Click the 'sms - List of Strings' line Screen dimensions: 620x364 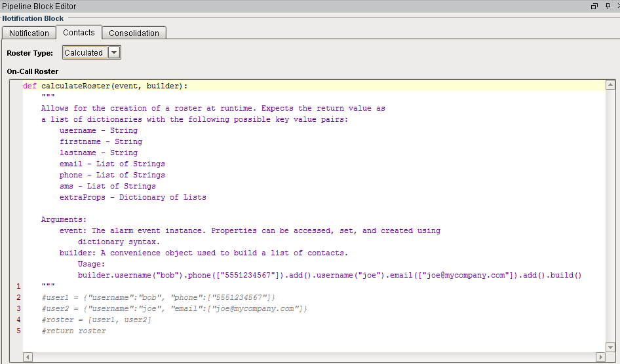click(x=107, y=186)
